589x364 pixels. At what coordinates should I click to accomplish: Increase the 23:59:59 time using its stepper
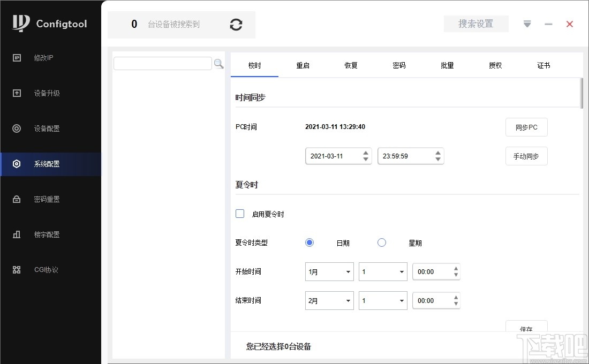pos(438,153)
